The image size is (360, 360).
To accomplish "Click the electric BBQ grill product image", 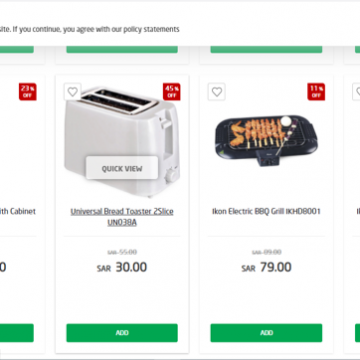I will (x=266, y=141).
